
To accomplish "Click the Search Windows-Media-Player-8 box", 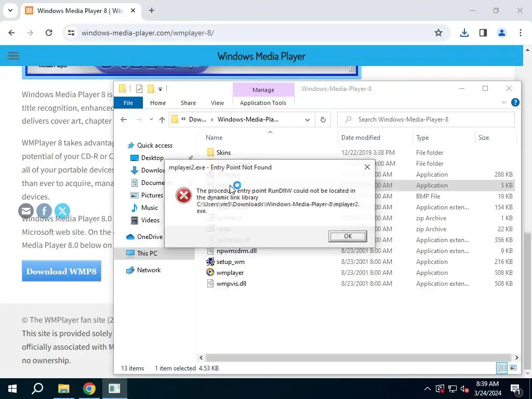I will [x=426, y=119].
